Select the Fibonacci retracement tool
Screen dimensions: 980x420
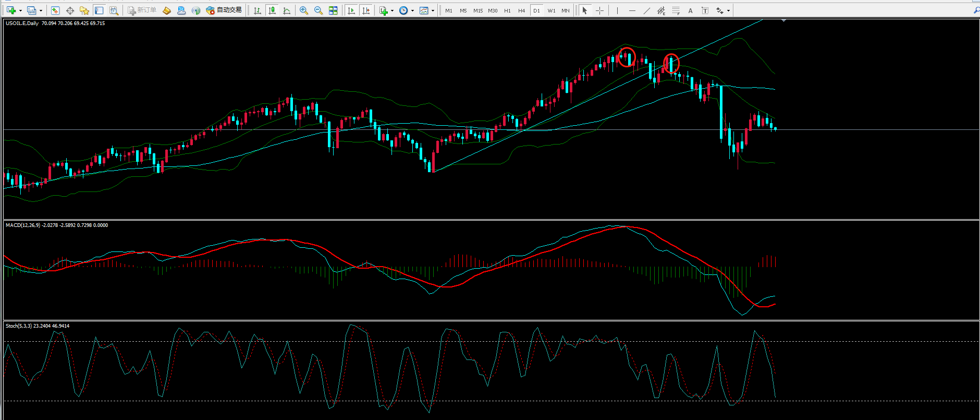(676, 10)
